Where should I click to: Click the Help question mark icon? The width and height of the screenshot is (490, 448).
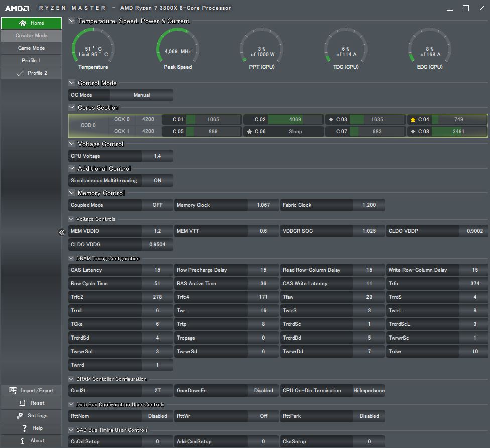(25, 428)
